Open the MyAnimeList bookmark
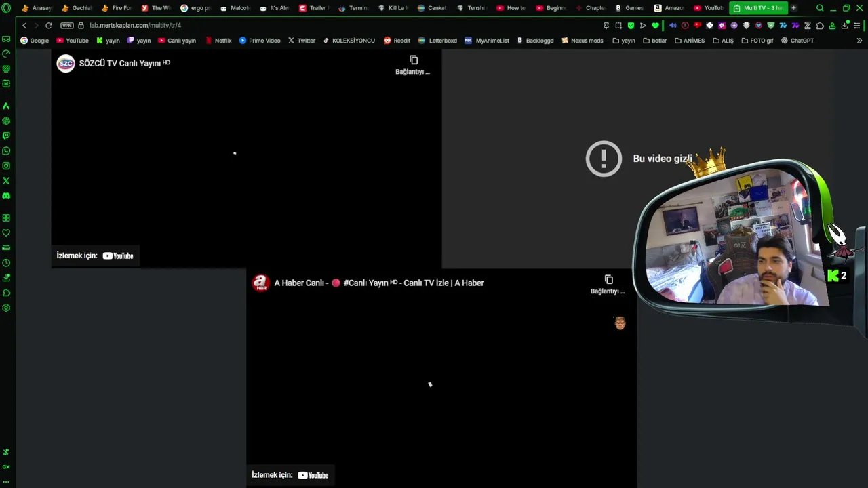This screenshot has width=868, height=488. (x=487, y=41)
